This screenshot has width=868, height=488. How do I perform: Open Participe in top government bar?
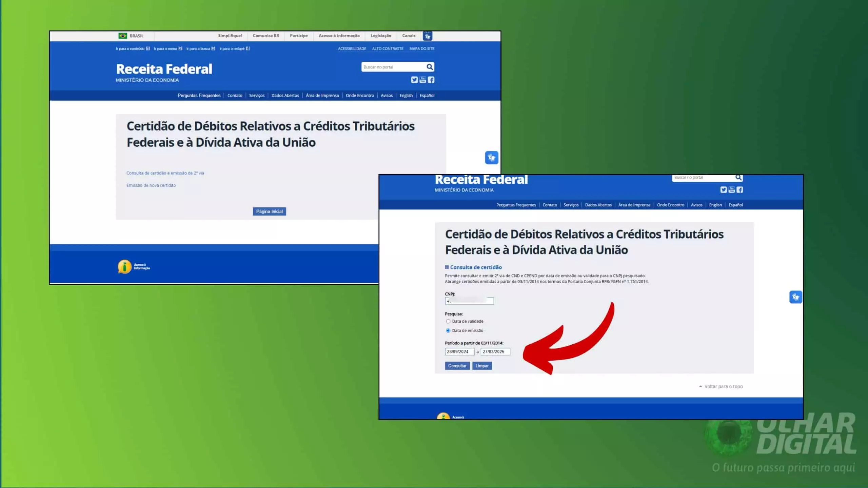(299, 36)
